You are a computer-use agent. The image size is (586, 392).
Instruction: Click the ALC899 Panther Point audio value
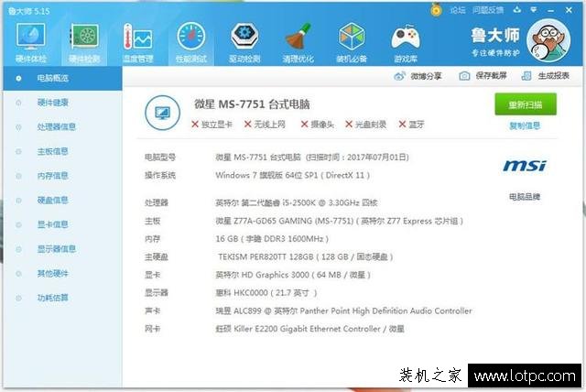[x=344, y=310]
